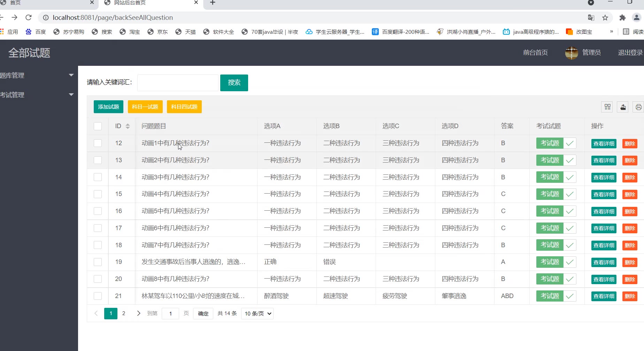Select pagination page 2

click(x=123, y=313)
